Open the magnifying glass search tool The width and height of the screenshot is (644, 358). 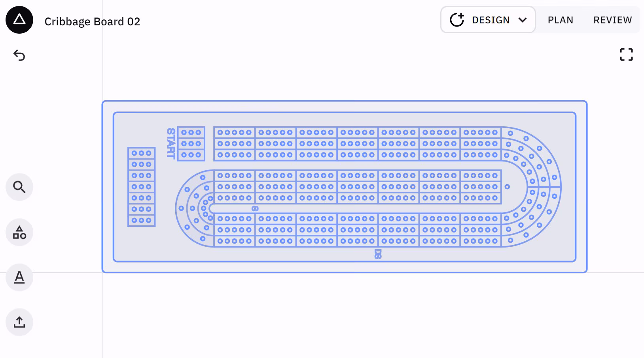click(x=19, y=187)
